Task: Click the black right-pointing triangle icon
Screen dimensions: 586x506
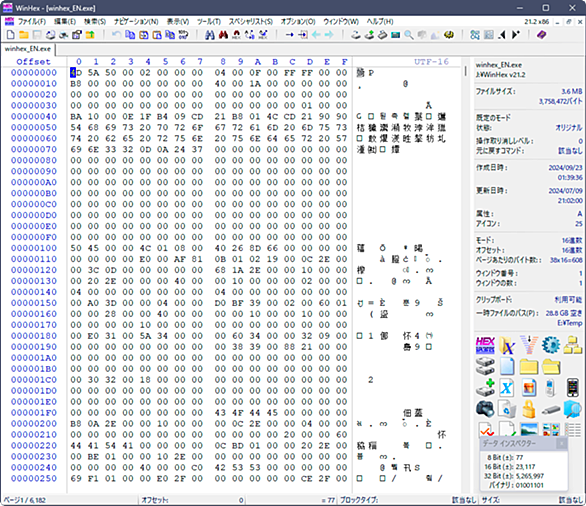Action: tap(516, 35)
